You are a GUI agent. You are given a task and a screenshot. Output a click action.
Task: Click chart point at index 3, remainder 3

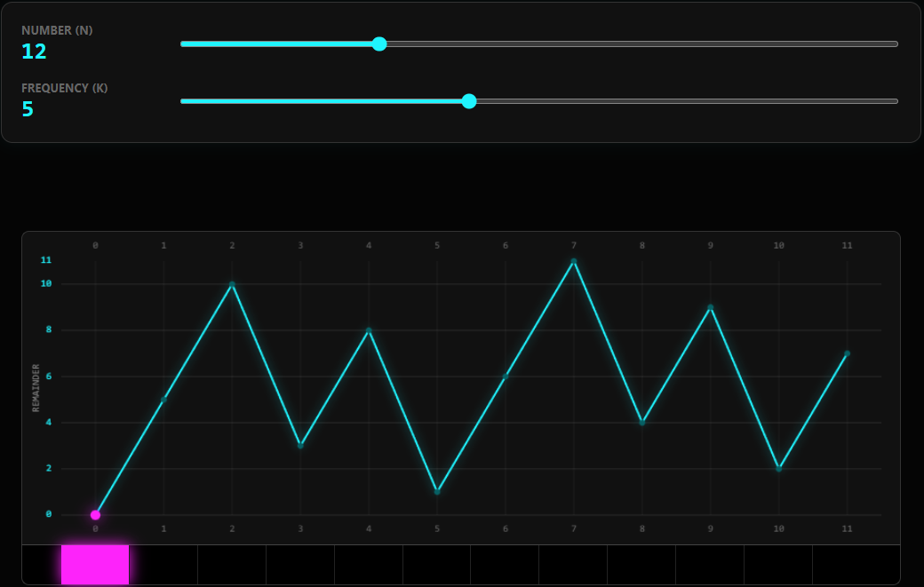300,445
